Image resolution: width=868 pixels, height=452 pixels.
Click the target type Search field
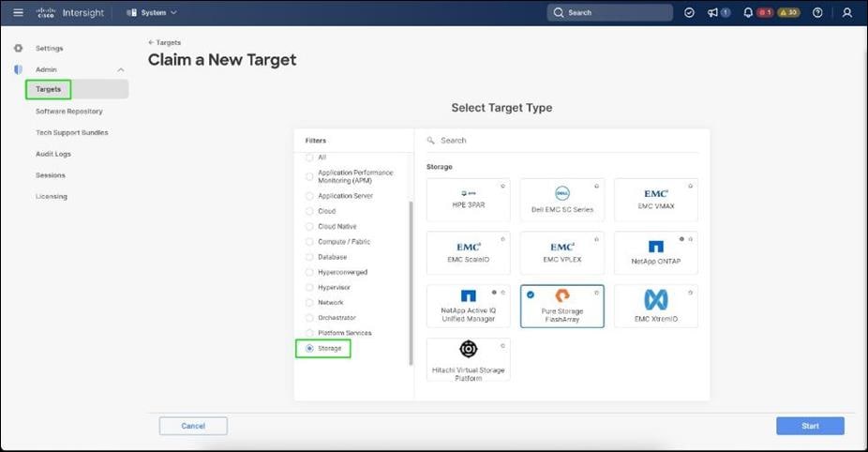[x=562, y=141]
